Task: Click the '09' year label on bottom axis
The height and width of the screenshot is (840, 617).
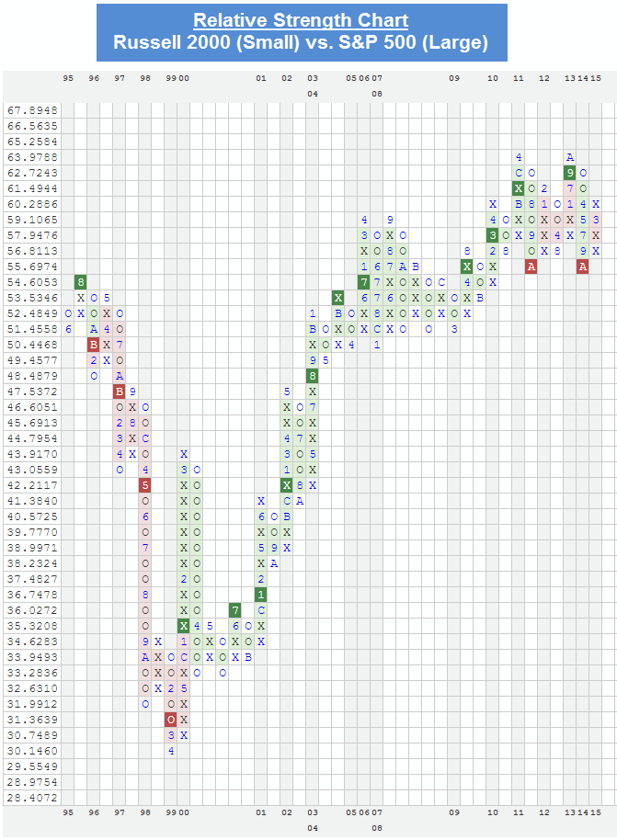Action: (x=454, y=812)
